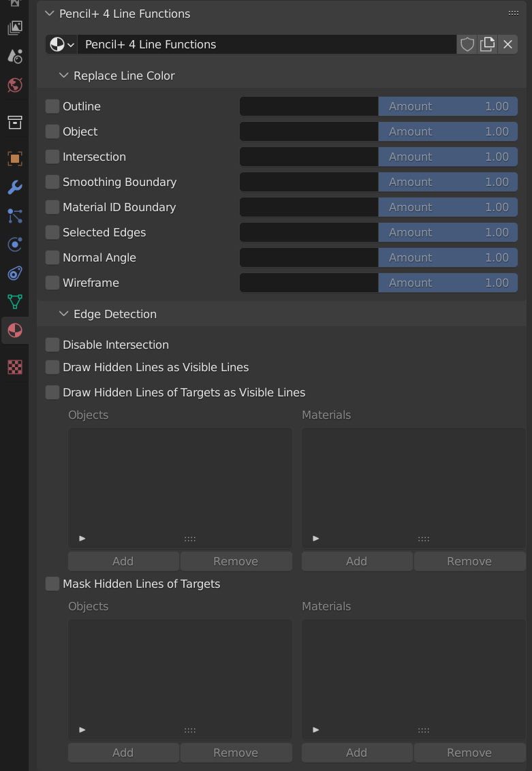Switch to the View Layer Properties tab
This screenshot has height=771, width=532.
(x=15, y=27)
